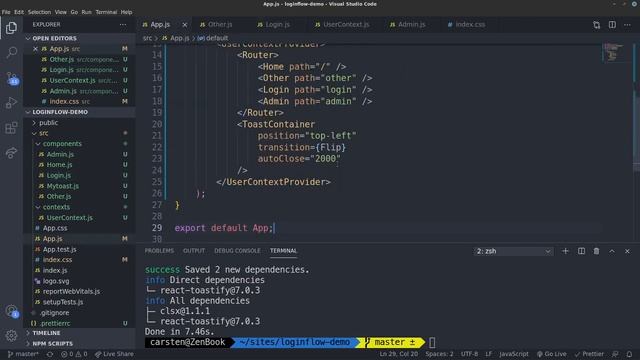Switch to the UserContext.js editor tab

(x=346, y=24)
